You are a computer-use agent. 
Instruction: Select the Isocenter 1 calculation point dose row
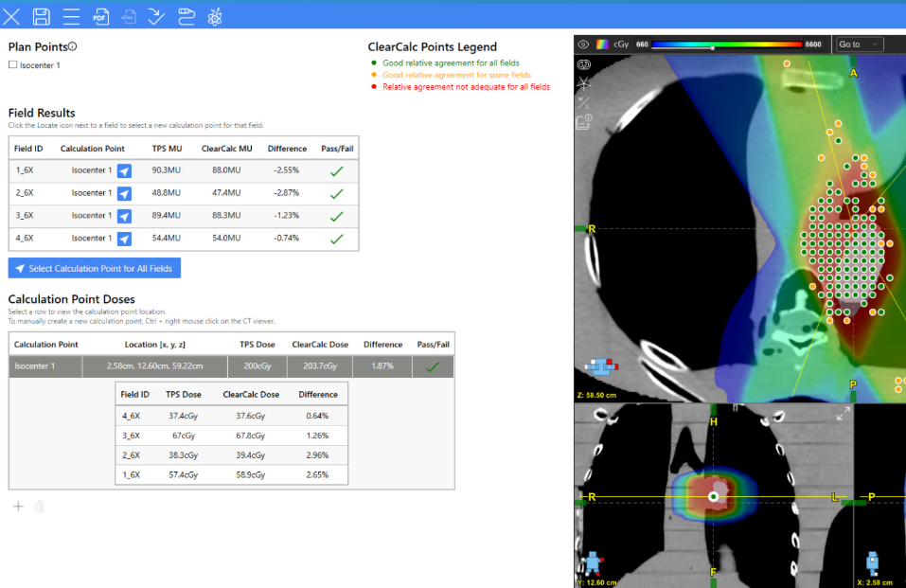click(x=231, y=366)
